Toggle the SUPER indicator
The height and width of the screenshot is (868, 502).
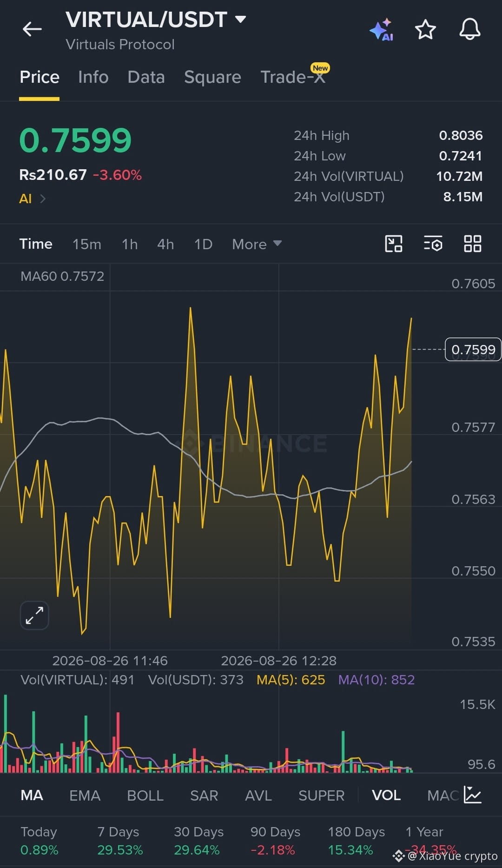pos(321,795)
